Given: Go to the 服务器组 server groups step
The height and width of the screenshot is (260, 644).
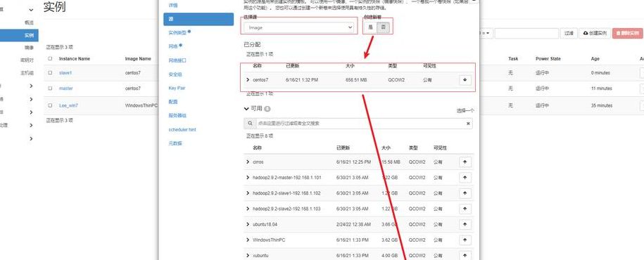Looking at the screenshot, I should [x=177, y=116].
